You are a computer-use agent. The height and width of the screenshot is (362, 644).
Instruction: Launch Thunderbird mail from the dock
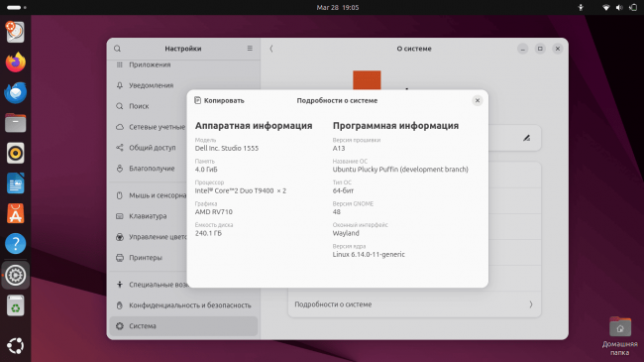point(15,92)
